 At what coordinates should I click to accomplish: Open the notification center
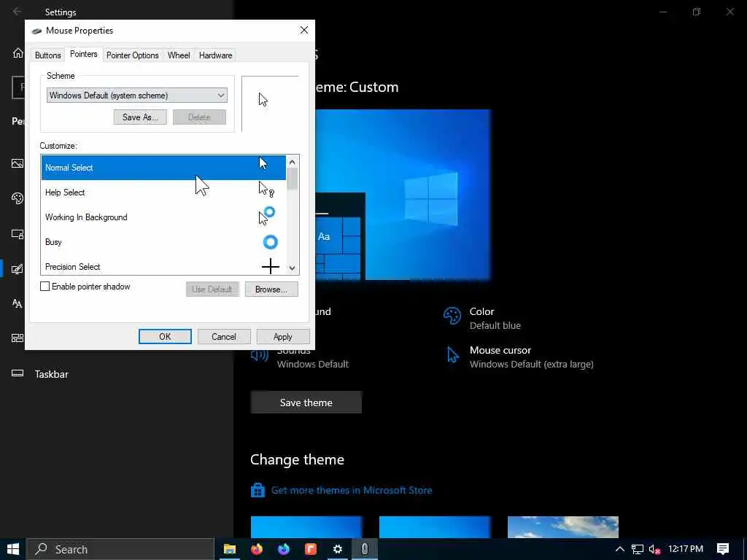click(x=723, y=549)
